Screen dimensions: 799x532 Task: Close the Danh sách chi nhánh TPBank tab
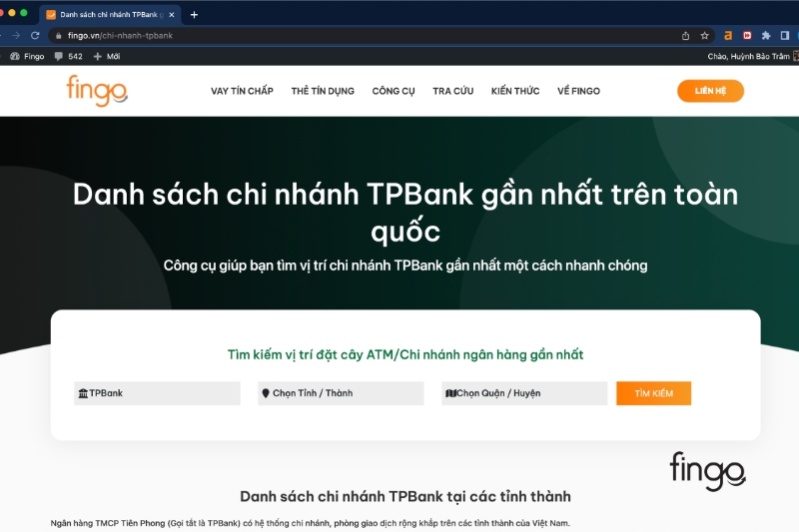pyautogui.click(x=172, y=15)
